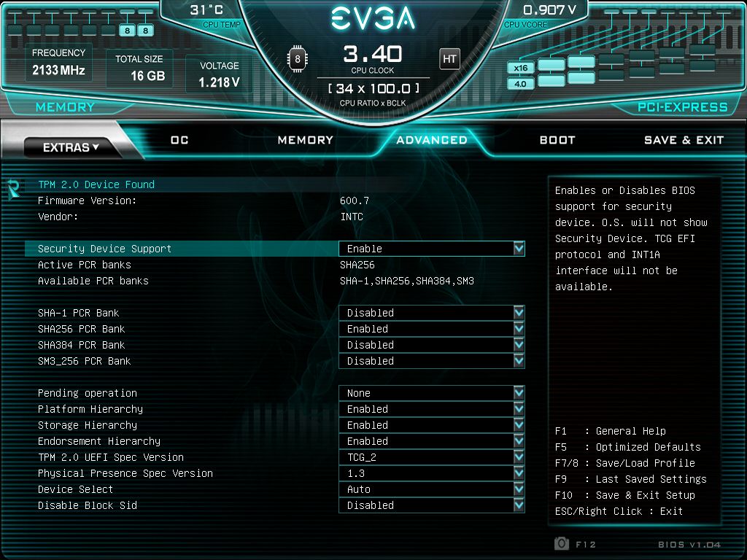The width and height of the screenshot is (747, 560).
Task: Click the memory total size 16 GB readout
Action: (147, 76)
